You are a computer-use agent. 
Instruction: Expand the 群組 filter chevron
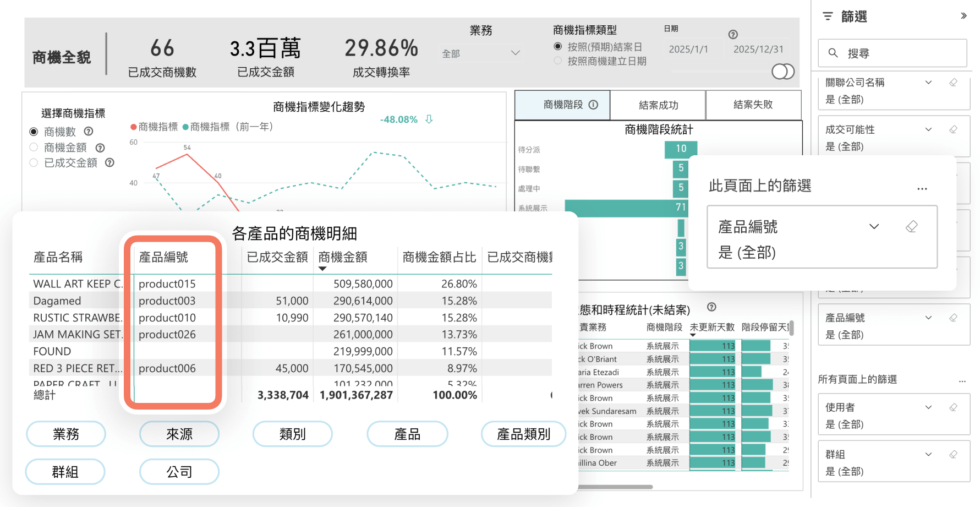[x=928, y=454]
